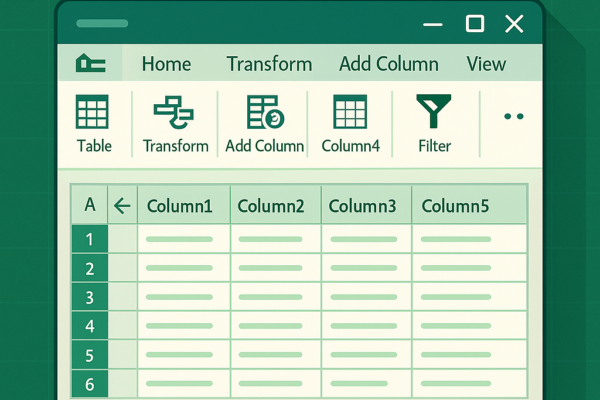Click the left arrow in the table header

[122, 206]
